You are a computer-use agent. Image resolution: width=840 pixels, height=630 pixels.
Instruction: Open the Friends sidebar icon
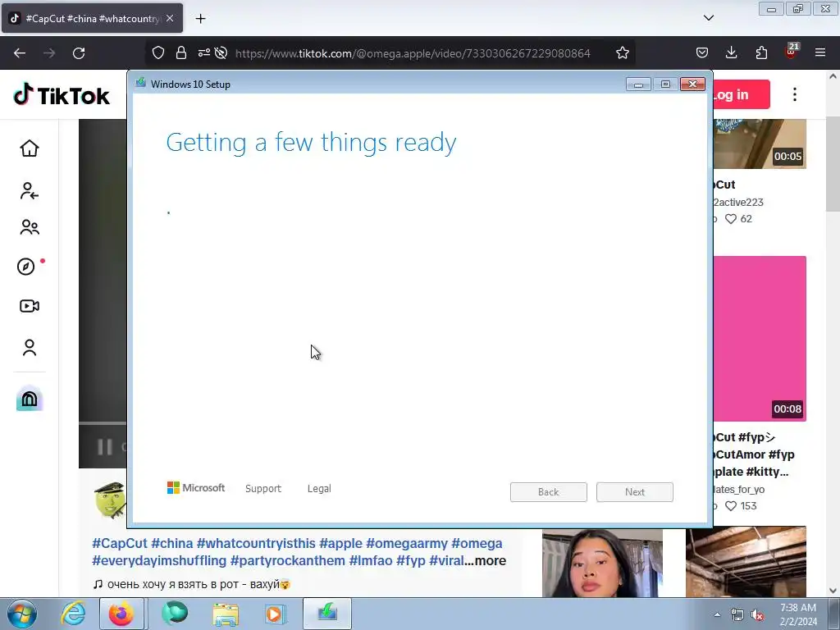(30, 228)
